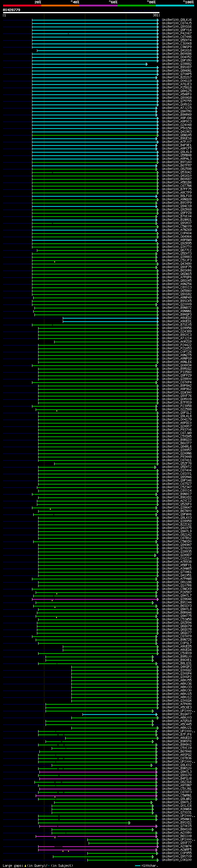Click hit label UniRef100_Q41616
The width and height of the screenshot is (197, 868).
pyautogui.click(x=177, y=50)
